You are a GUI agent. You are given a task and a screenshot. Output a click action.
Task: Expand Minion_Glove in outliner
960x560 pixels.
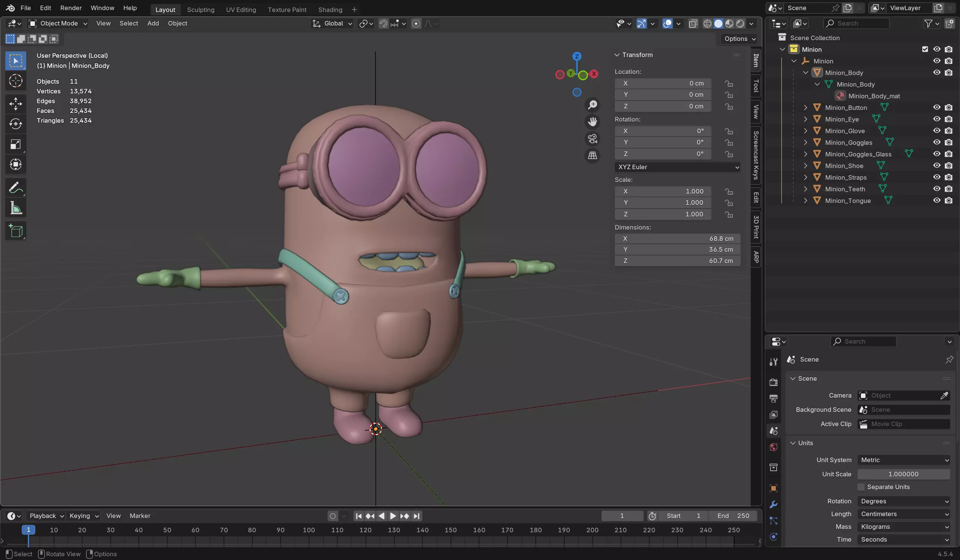[805, 131]
